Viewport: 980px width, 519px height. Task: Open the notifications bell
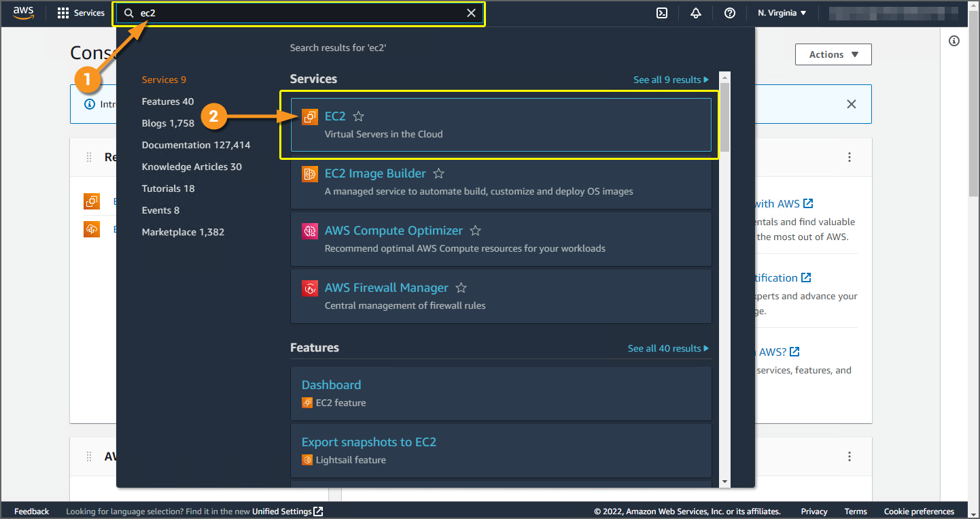[695, 13]
